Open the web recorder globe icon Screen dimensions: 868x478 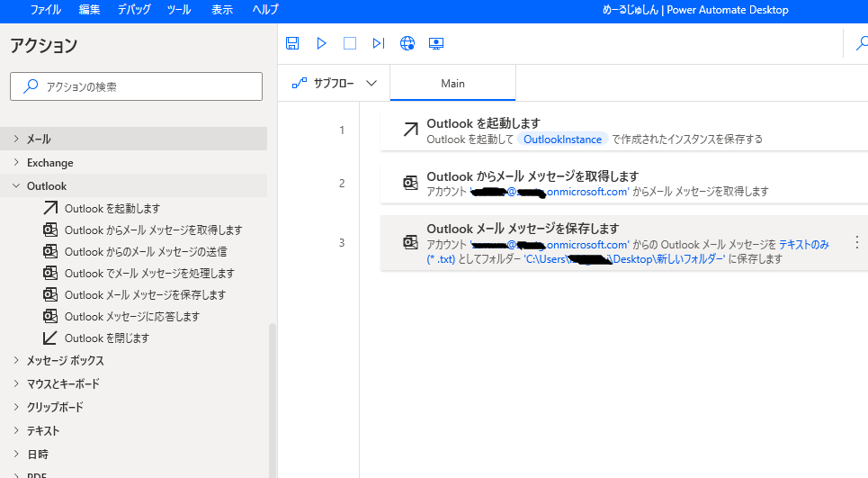[x=407, y=43]
